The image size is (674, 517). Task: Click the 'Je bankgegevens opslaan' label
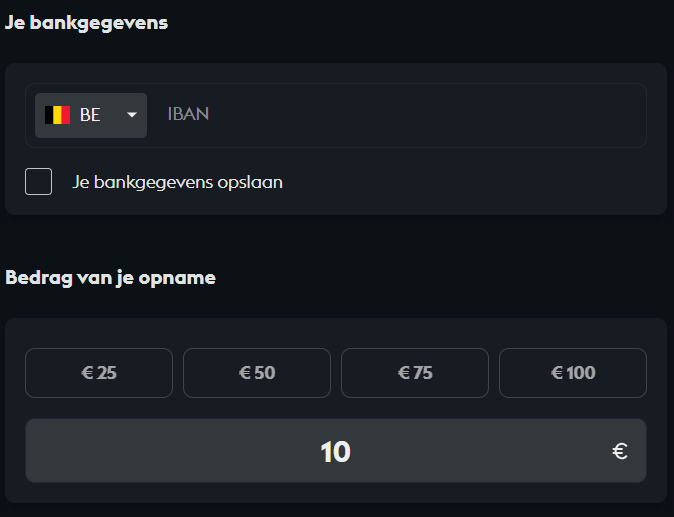click(177, 183)
